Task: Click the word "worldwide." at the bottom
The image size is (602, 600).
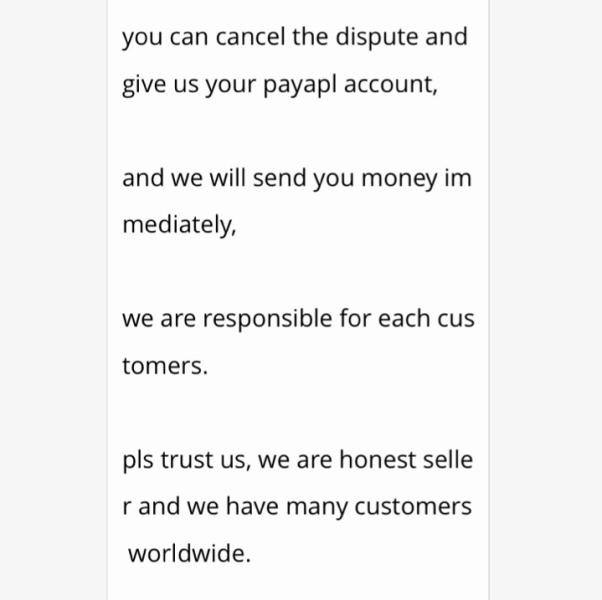Action: coord(189,554)
